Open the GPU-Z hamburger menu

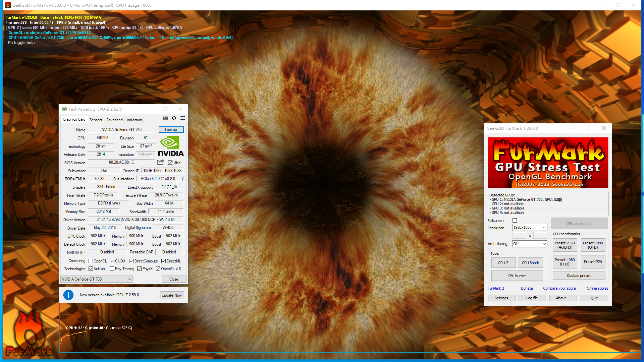pos(183,118)
